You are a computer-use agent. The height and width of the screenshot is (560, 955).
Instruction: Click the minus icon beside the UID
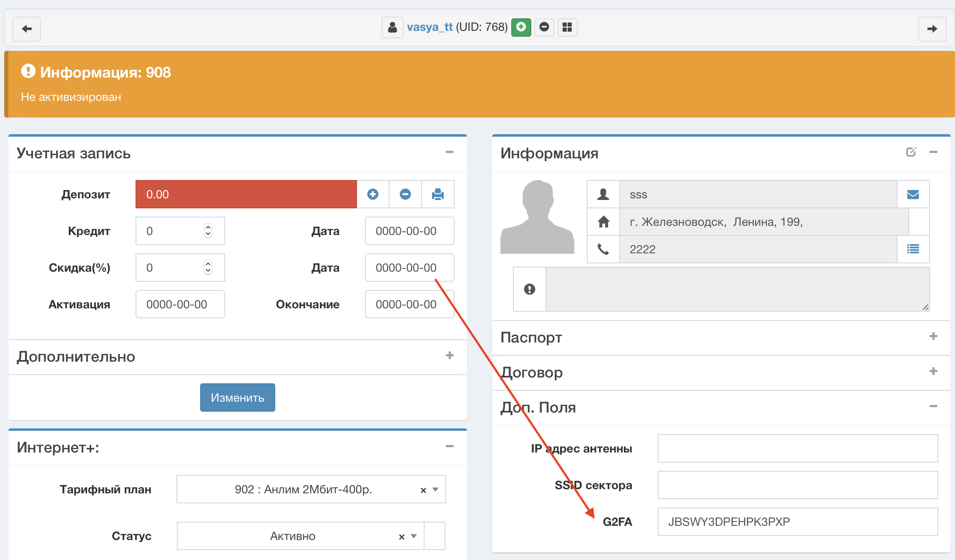click(x=544, y=27)
